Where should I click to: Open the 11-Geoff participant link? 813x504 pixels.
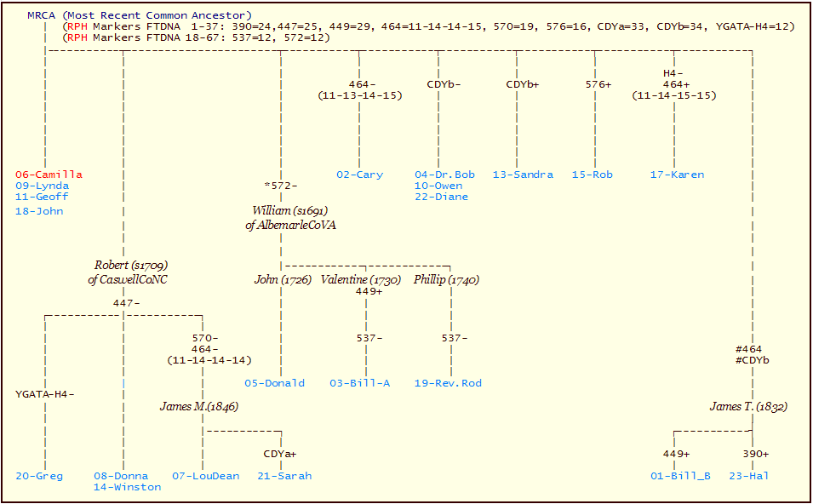pyautogui.click(x=42, y=197)
